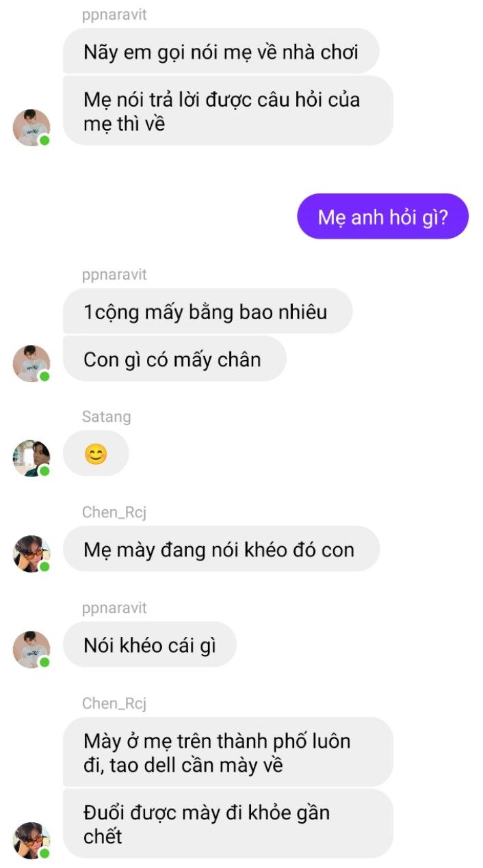Tap ppnaravit's avatar beside 'Con gì có mấy chân'
This screenshot has height=868, width=483.
[x=31, y=364]
